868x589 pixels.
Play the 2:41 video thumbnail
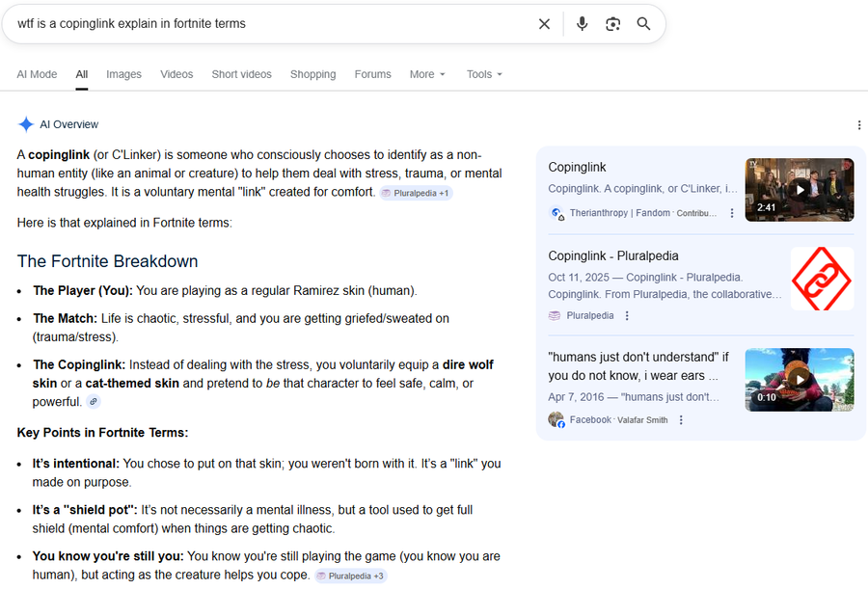coord(800,190)
